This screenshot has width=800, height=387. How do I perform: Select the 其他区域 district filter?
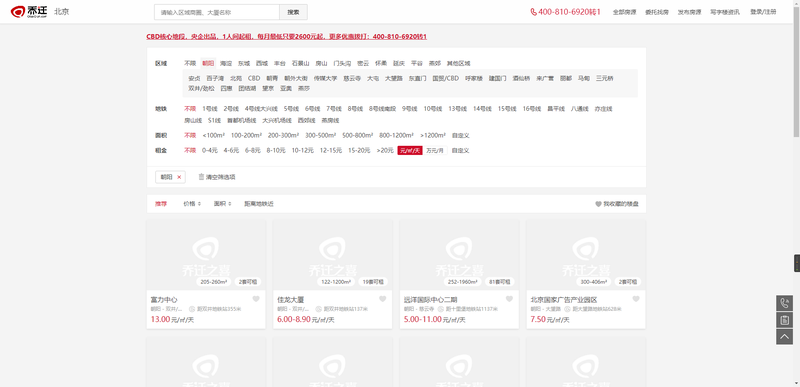[x=459, y=63]
